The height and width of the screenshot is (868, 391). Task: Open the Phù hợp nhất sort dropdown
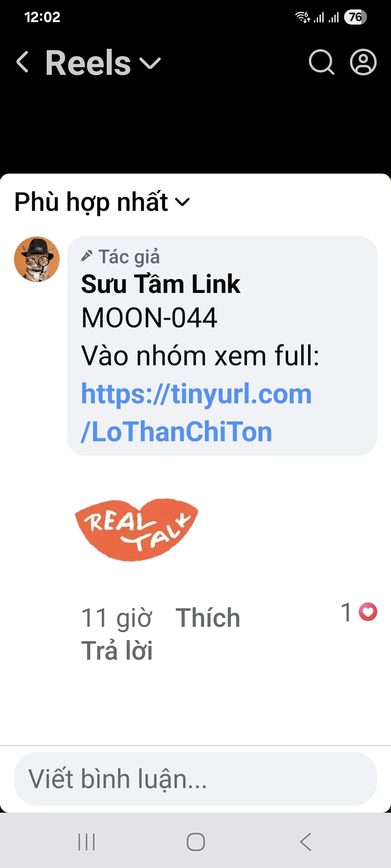[x=102, y=202]
